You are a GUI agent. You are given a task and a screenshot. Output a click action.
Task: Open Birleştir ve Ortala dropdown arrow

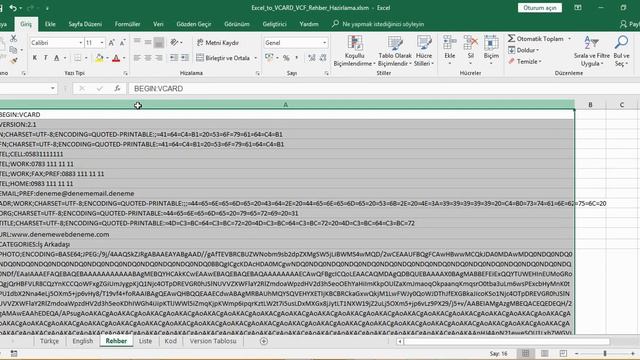point(256,58)
